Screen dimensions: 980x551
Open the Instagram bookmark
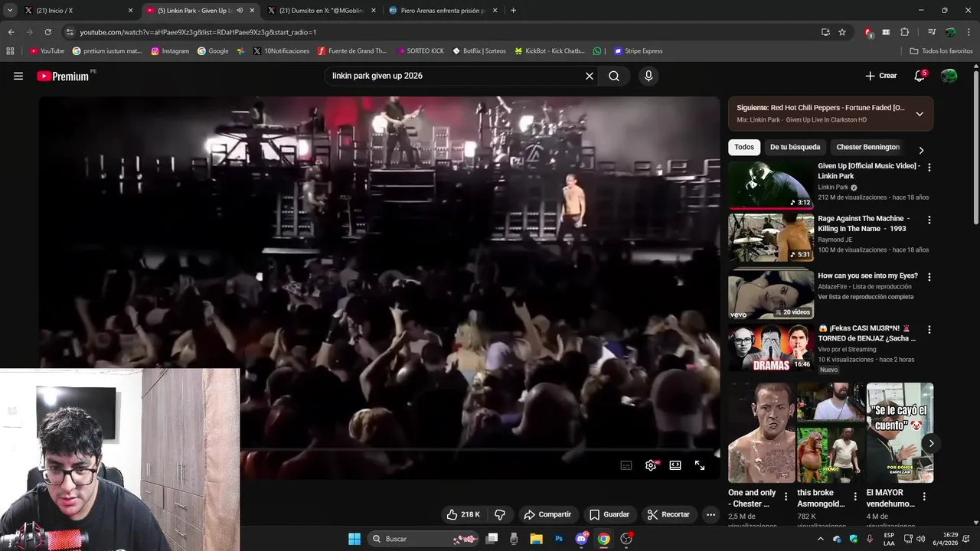170,51
